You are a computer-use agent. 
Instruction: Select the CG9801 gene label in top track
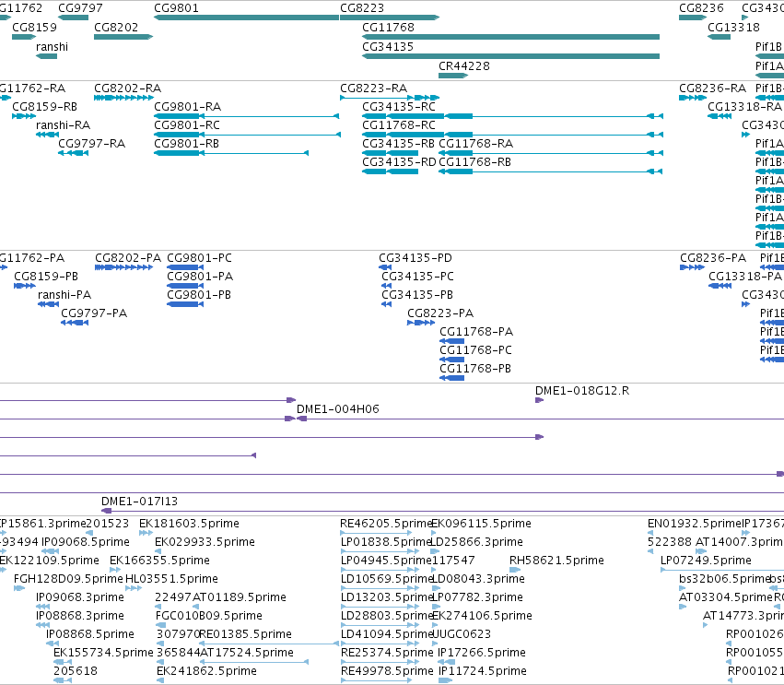[177, 8]
